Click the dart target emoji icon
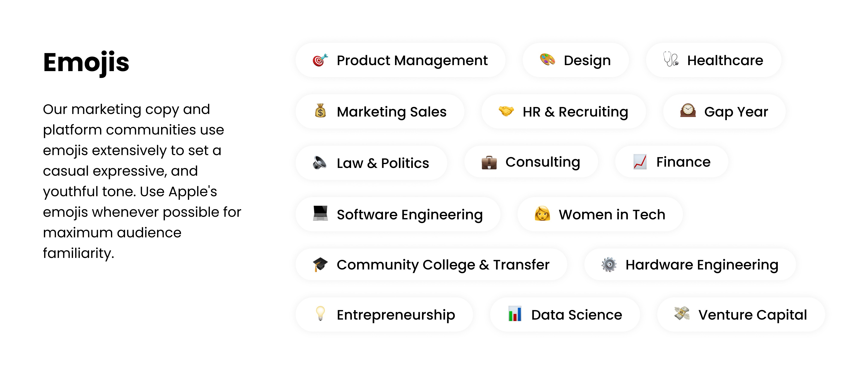 [x=320, y=60]
